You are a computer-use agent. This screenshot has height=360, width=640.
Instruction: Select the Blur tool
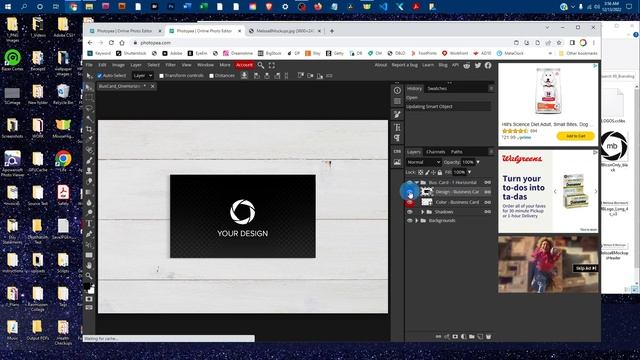point(89,202)
